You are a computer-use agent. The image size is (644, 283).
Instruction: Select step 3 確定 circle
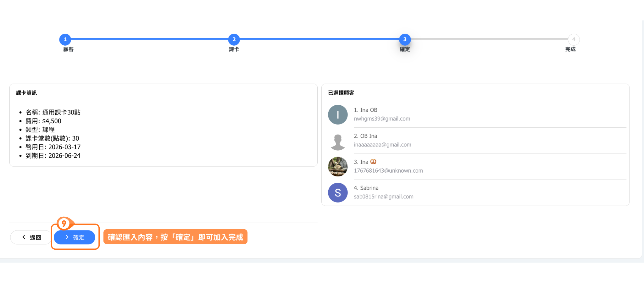405,40
